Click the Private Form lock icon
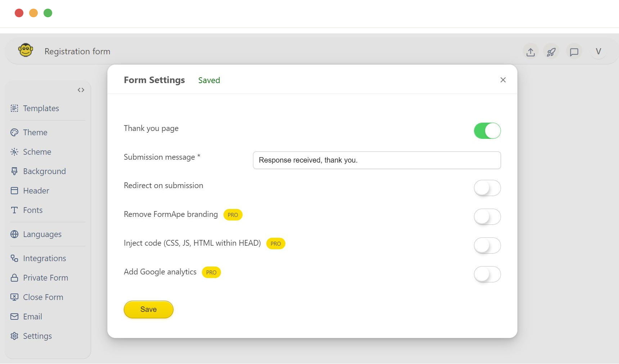 point(14,278)
